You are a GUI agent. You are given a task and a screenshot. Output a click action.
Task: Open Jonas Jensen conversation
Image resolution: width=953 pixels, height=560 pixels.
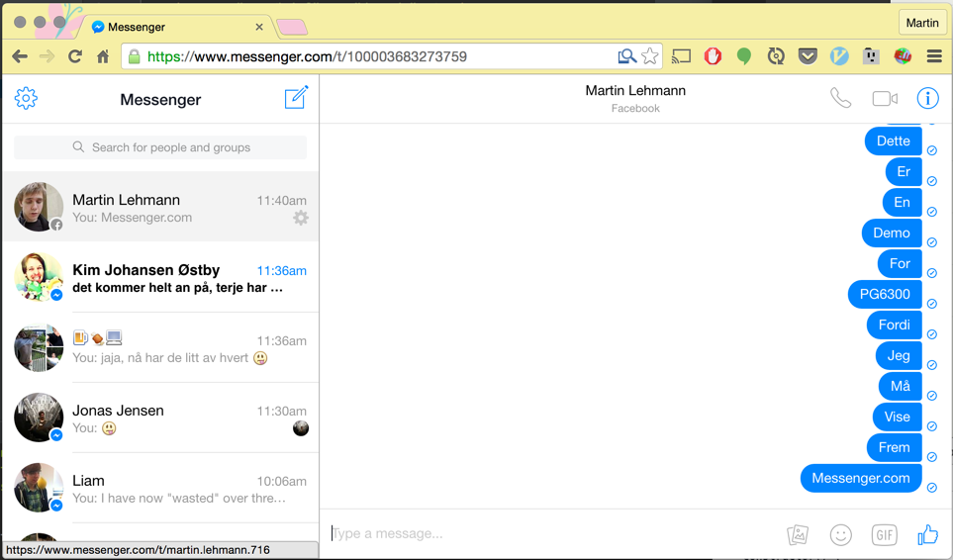(x=160, y=418)
